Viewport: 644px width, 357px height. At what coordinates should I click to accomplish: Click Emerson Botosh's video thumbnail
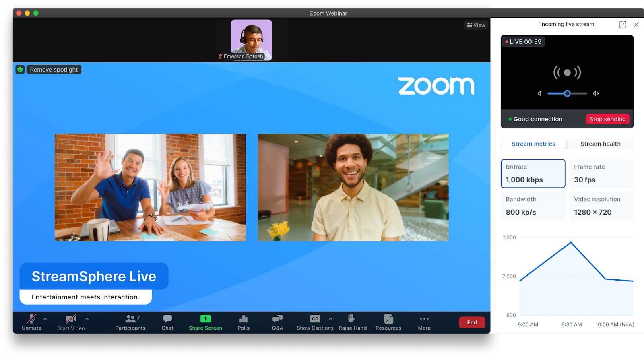tap(252, 40)
